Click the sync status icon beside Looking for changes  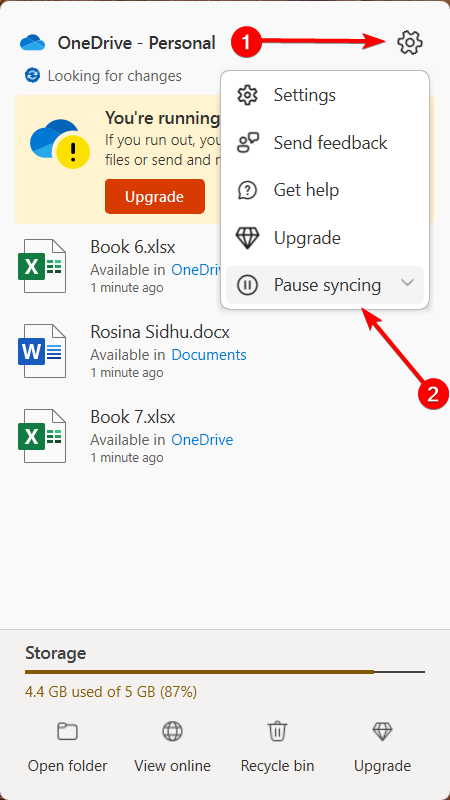tap(32, 76)
